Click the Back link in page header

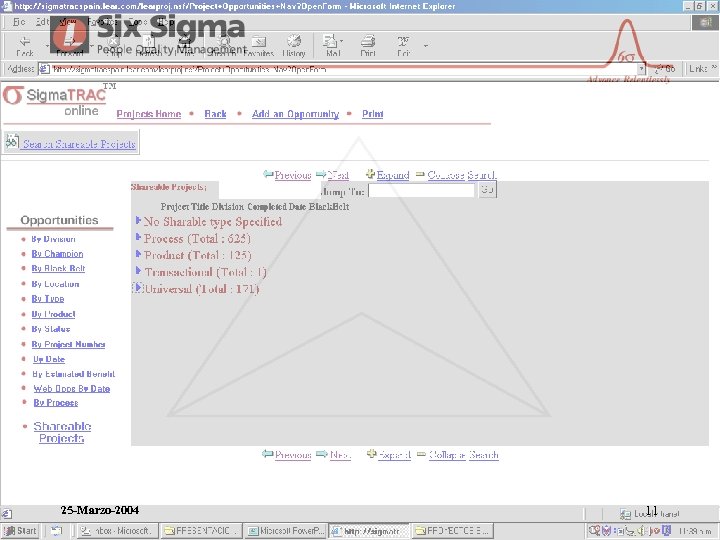(215, 114)
